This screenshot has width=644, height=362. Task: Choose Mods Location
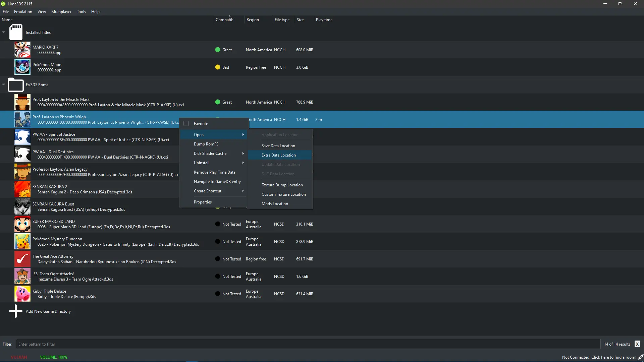pyautogui.click(x=280, y=203)
